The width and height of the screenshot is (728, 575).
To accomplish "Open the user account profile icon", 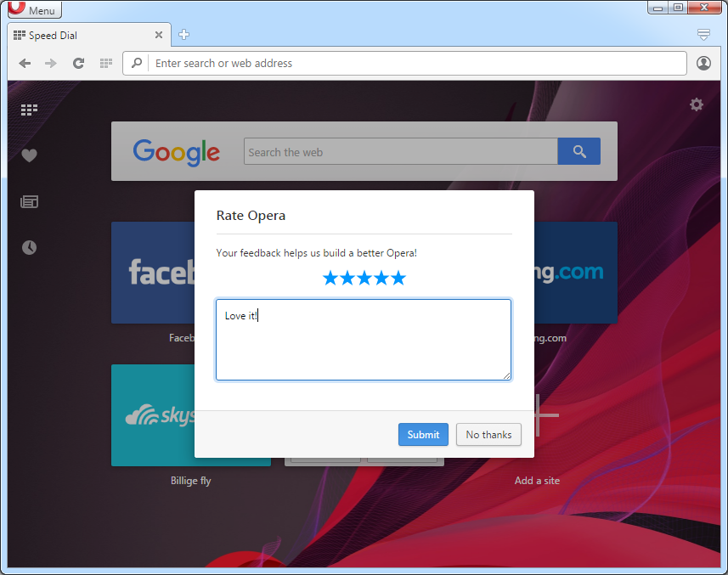I will click(703, 64).
